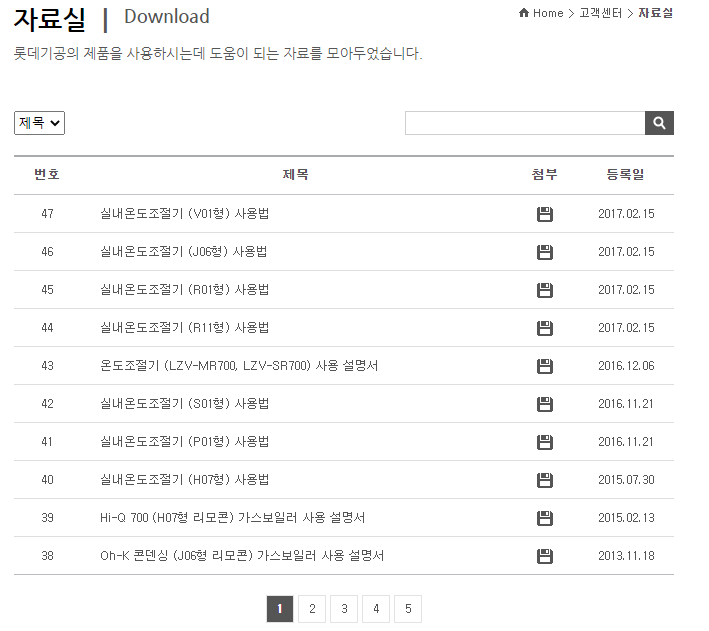
Task: Download LZV-MR700 설명서 attachment file
Action: (545, 366)
